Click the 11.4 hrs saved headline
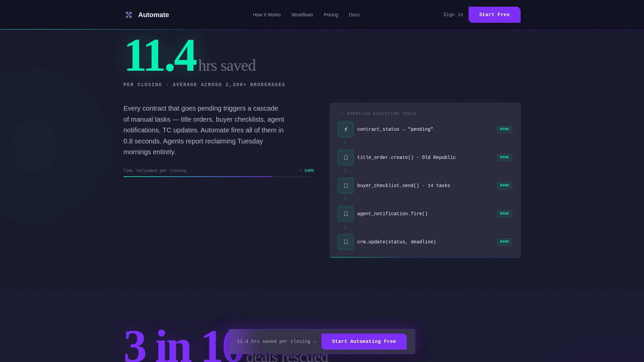644x362 pixels. 190,56
